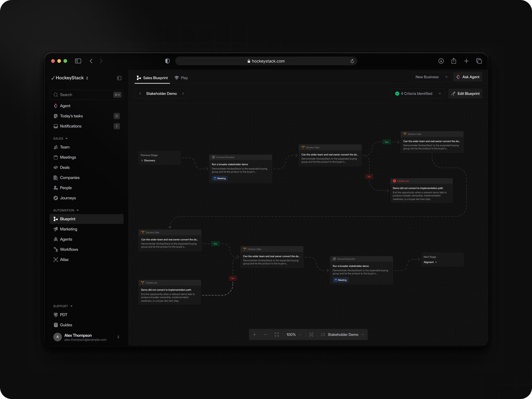Click the privacy shield icon
Screen dimensions: 532x399
[167, 61]
